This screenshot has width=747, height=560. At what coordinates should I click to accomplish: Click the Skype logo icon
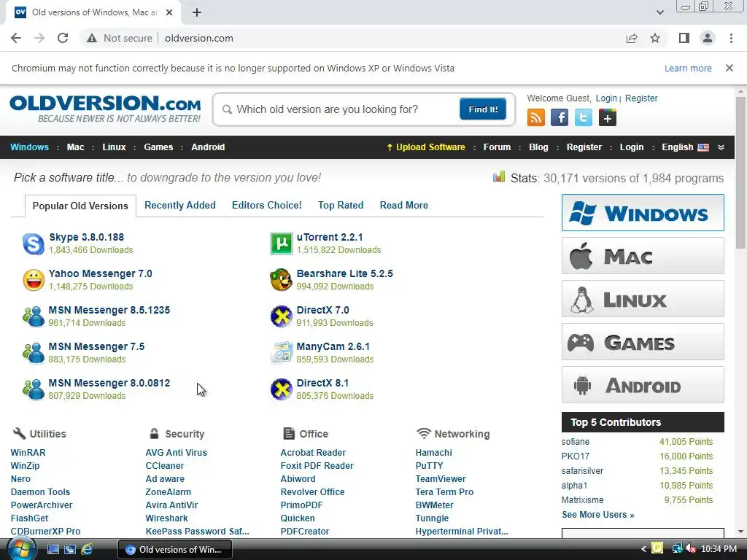(x=34, y=244)
